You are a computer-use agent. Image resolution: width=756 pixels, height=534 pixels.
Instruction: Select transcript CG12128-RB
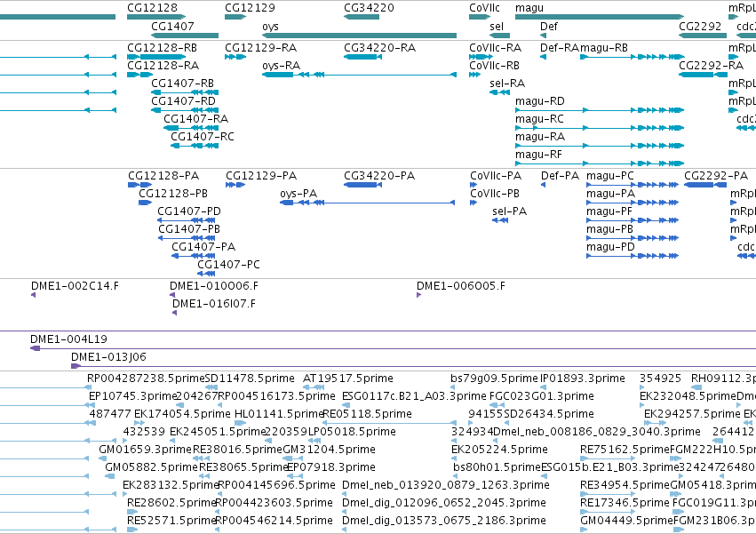coord(162,48)
